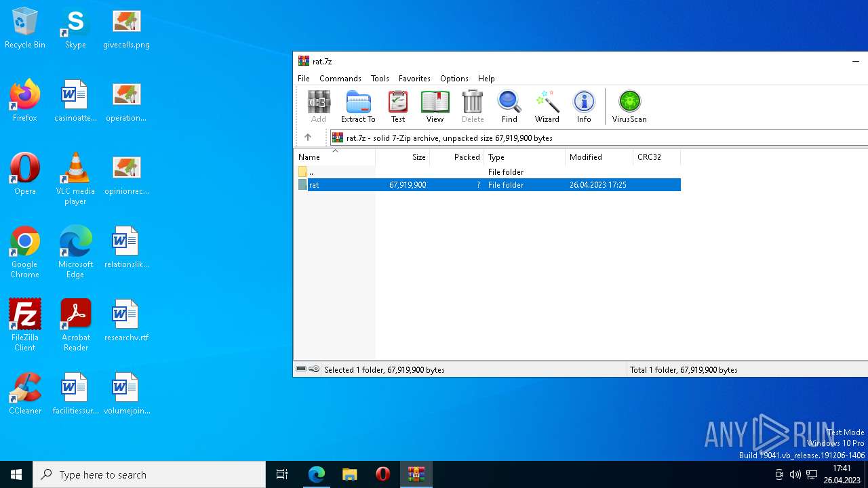Screen dimensions: 868x488
Task: Minimize the rat.7z WinRAR window
Action: click(855, 61)
